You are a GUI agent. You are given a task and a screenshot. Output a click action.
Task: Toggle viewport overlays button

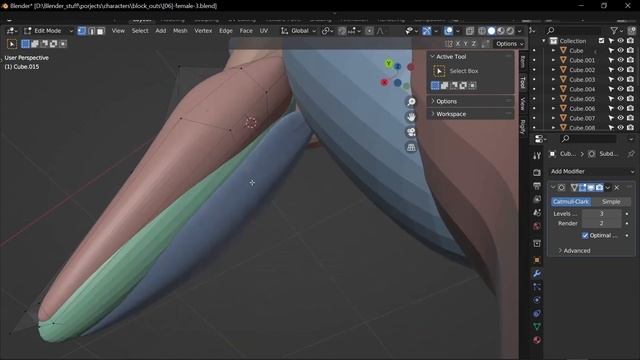pos(448,31)
